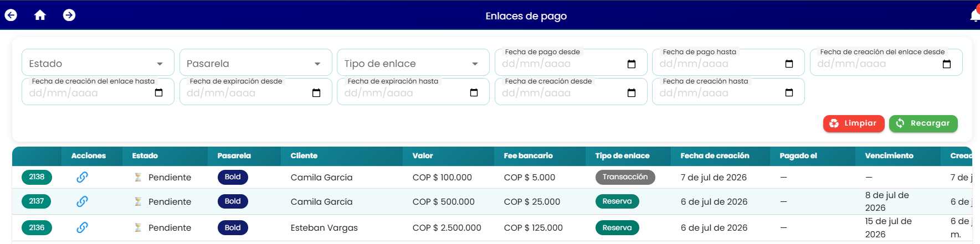Sort by Fecha de creación column header
The image size is (980, 244).
point(715,156)
